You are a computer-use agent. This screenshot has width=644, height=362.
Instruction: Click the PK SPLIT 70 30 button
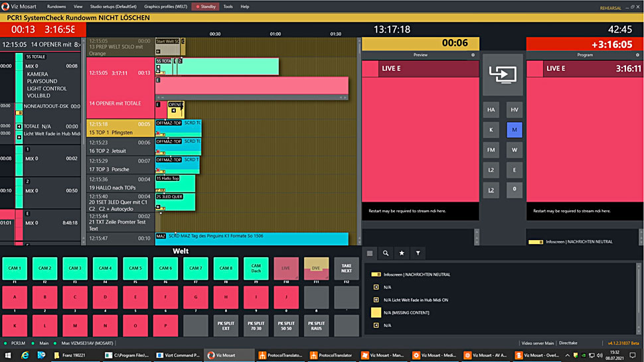click(x=256, y=326)
